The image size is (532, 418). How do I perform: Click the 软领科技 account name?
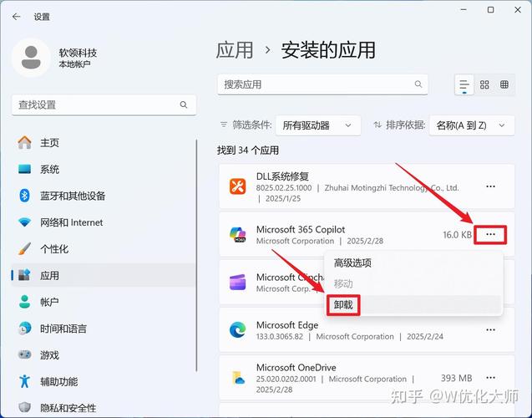point(78,53)
